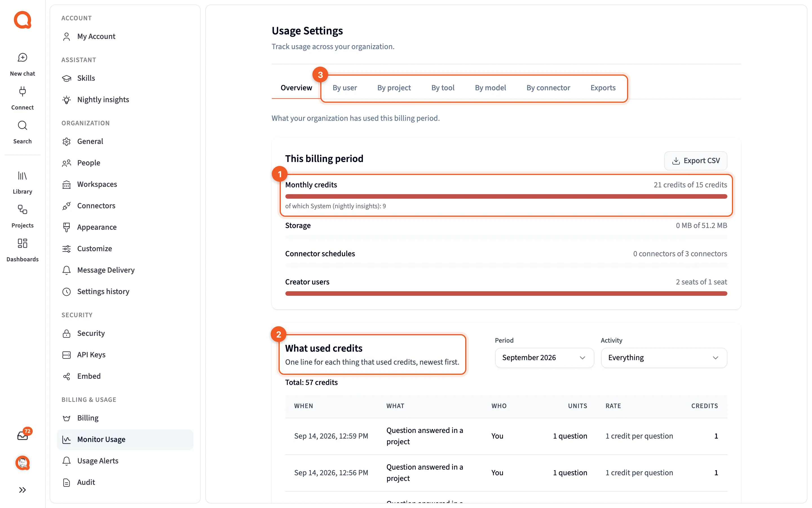This screenshot has width=812, height=508.
Task: Switch to the Overview tab
Action: (296, 88)
